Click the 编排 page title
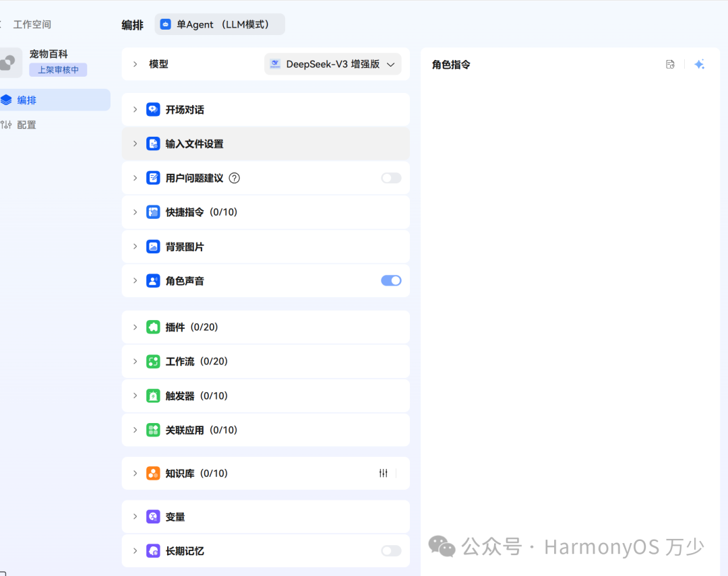The image size is (728, 576). pos(132,25)
